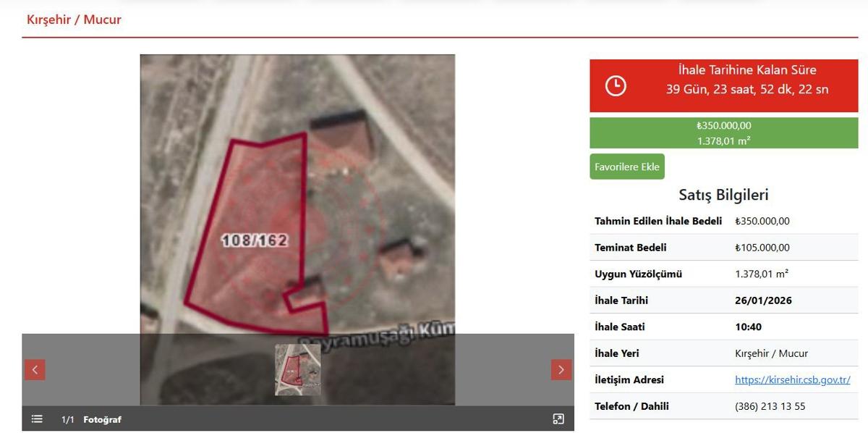Click the 108/162 parcel label on map
The width and height of the screenshot is (868, 433).
click(x=254, y=240)
